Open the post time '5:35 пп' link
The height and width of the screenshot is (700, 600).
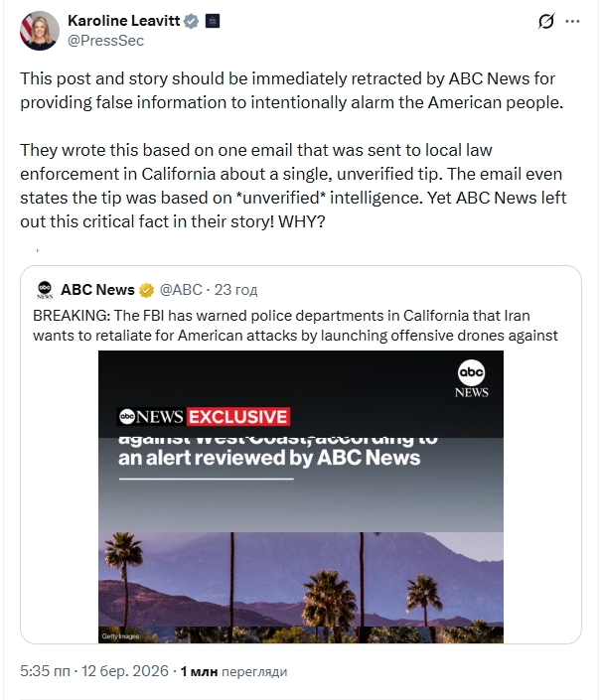(45, 671)
